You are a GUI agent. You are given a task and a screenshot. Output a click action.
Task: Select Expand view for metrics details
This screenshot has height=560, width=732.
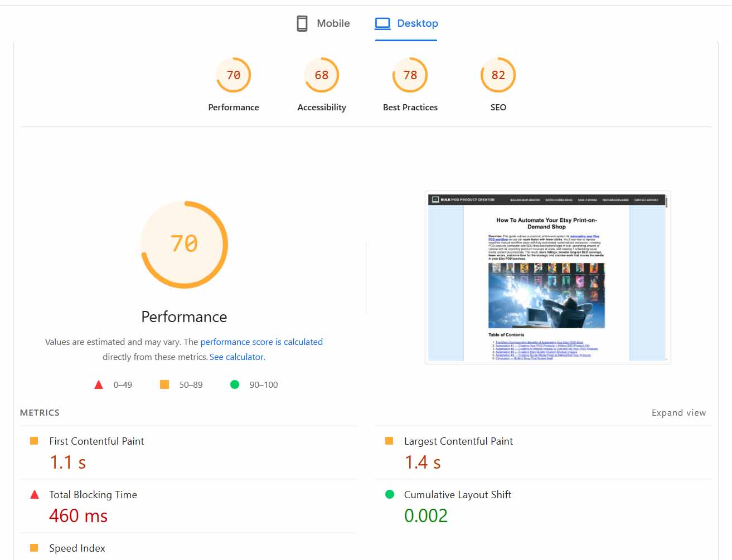pyautogui.click(x=678, y=412)
